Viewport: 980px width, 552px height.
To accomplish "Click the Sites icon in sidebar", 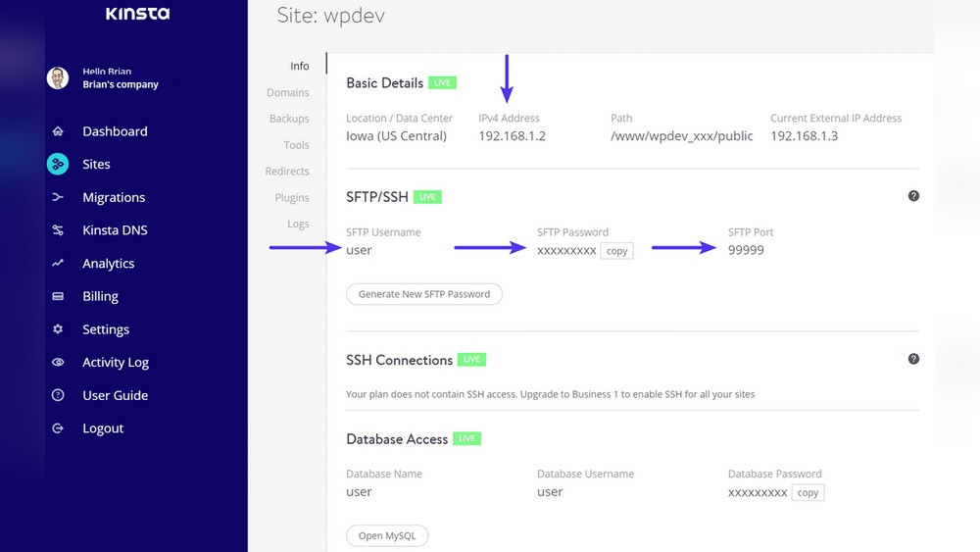I will click(x=58, y=164).
